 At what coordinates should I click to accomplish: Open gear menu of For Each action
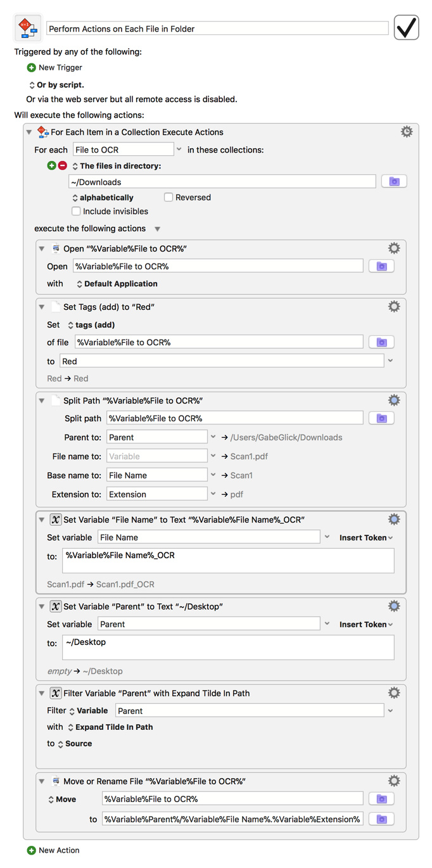407,132
